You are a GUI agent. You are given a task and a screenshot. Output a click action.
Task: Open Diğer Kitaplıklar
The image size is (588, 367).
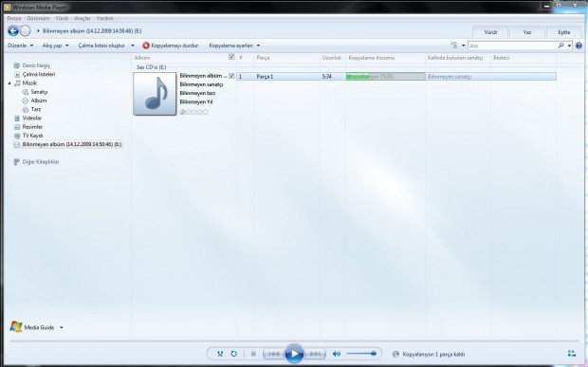click(x=36, y=162)
